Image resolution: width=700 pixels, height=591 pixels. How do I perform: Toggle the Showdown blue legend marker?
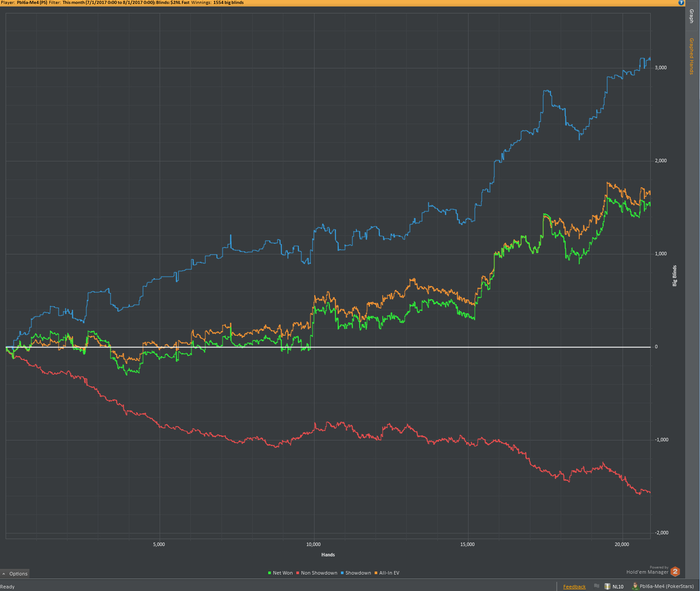[x=342, y=573]
